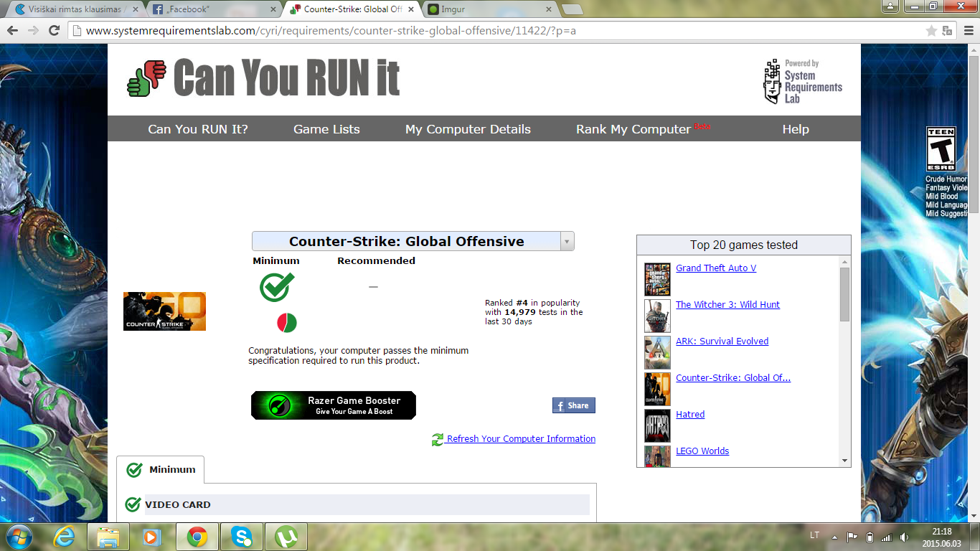Click the checkmark beside VIDEO CARD

click(x=133, y=504)
